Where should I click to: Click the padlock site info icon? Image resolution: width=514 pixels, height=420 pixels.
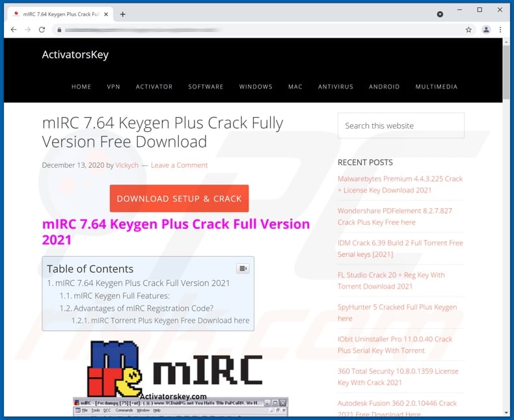coord(59,30)
